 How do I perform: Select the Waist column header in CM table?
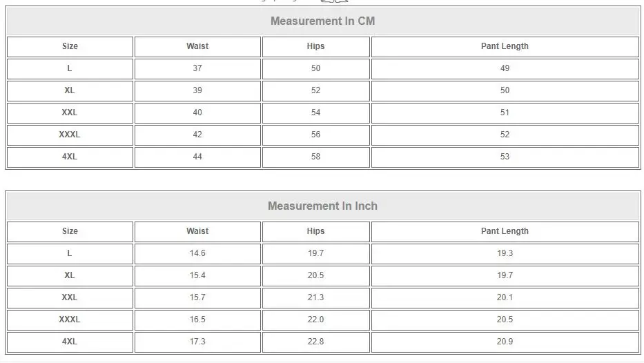[x=197, y=46]
